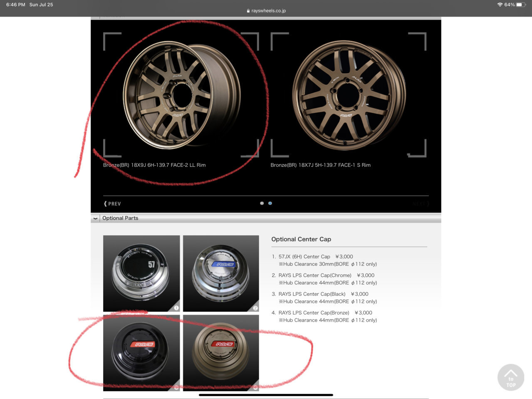
Task: Collapse the Optional Parts section chevron
Action: point(95,218)
